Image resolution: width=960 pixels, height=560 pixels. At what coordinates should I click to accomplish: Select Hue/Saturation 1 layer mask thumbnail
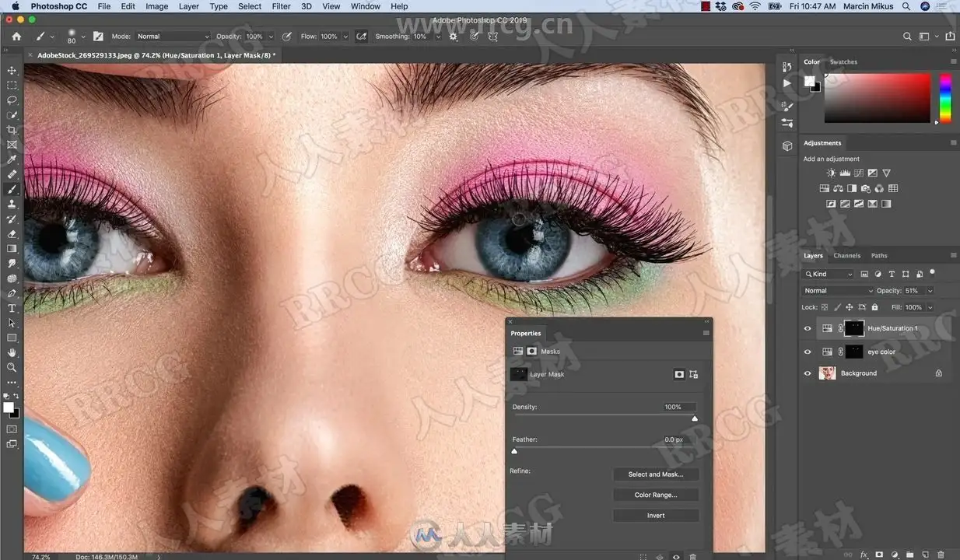click(x=854, y=328)
